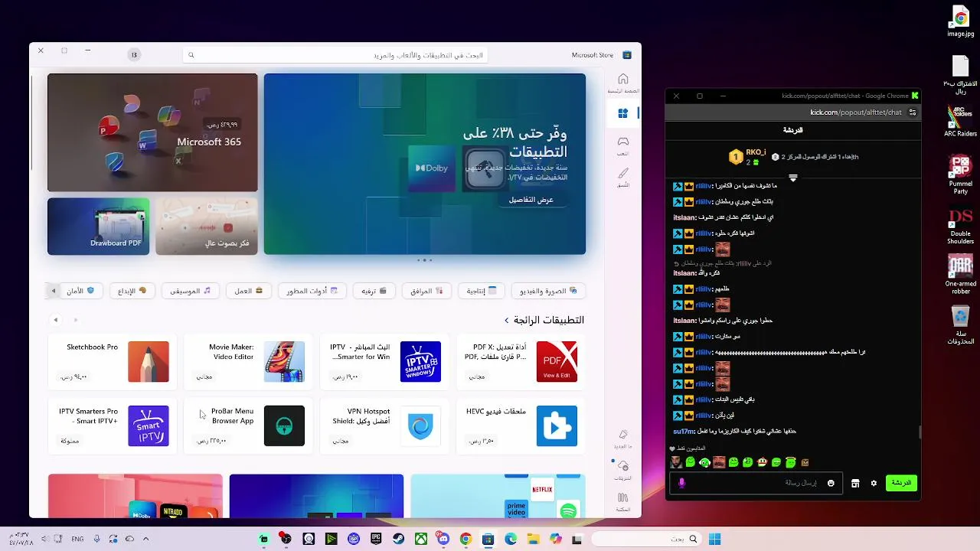Select the Photo and Video category chip
This screenshot has width=980, height=551.
548,291
